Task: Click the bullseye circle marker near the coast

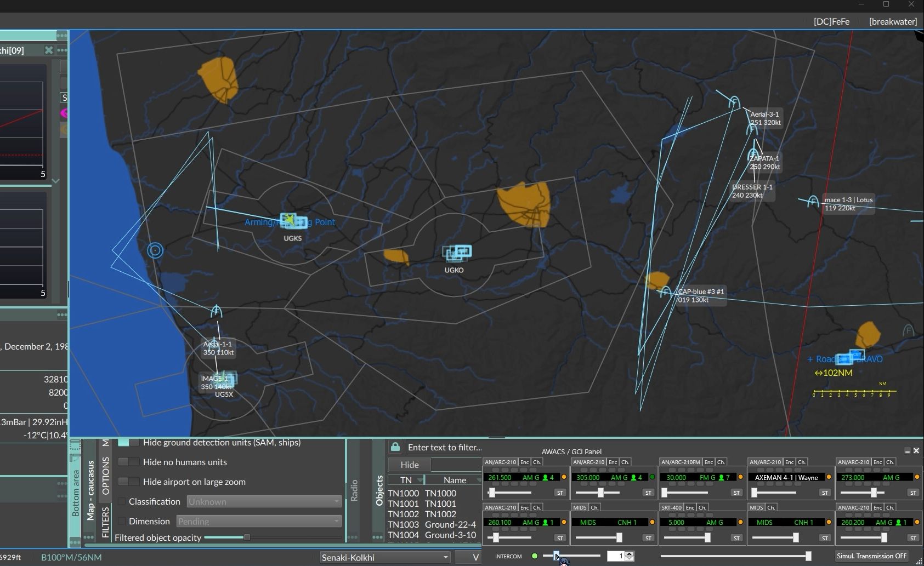Action: [x=155, y=251]
